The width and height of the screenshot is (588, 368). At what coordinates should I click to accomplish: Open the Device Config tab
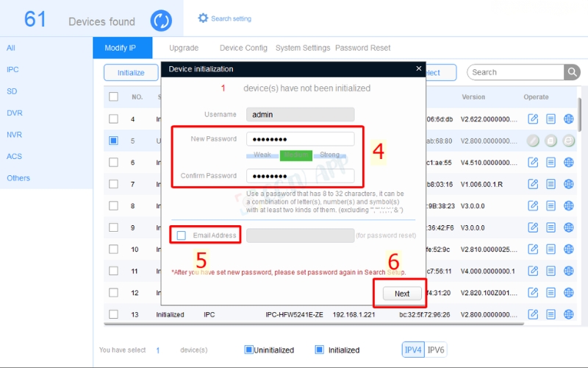point(243,48)
